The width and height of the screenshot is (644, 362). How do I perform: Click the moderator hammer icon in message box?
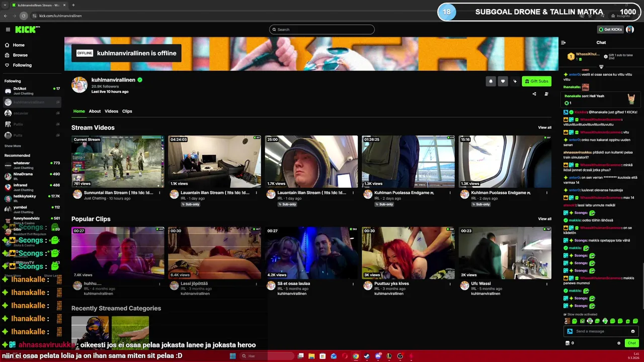pos(570,331)
